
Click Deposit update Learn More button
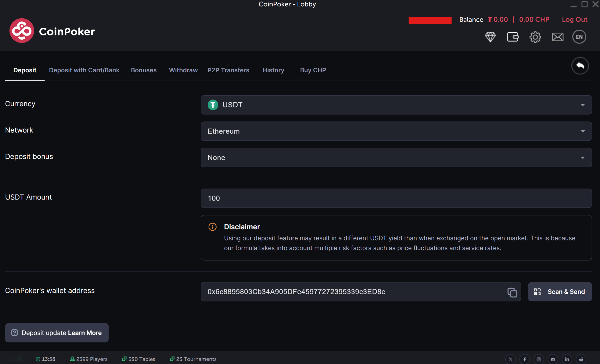pyautogui.click(x=57, y=333)
